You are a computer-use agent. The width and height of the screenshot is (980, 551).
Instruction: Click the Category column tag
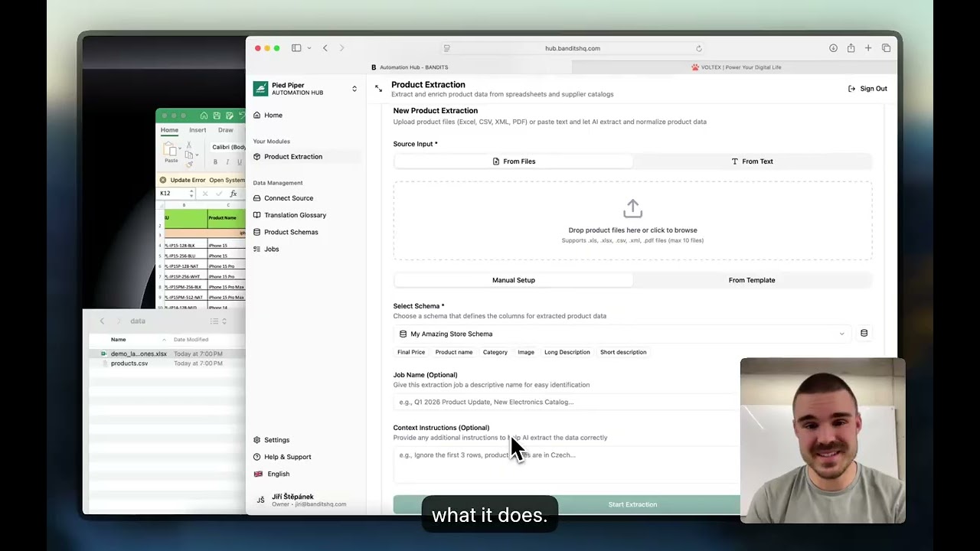click(495, 352)
